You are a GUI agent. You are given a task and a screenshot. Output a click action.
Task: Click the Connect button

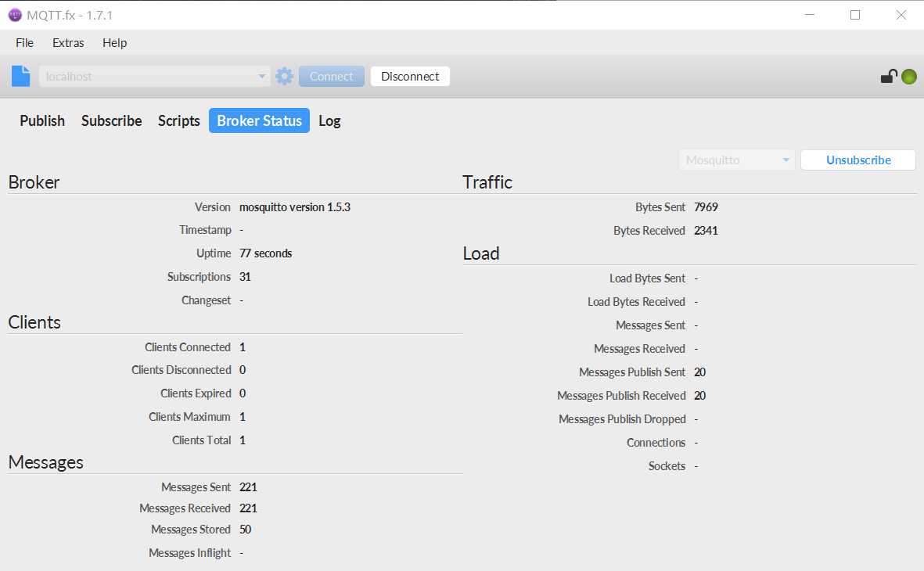tap(331, 77)
